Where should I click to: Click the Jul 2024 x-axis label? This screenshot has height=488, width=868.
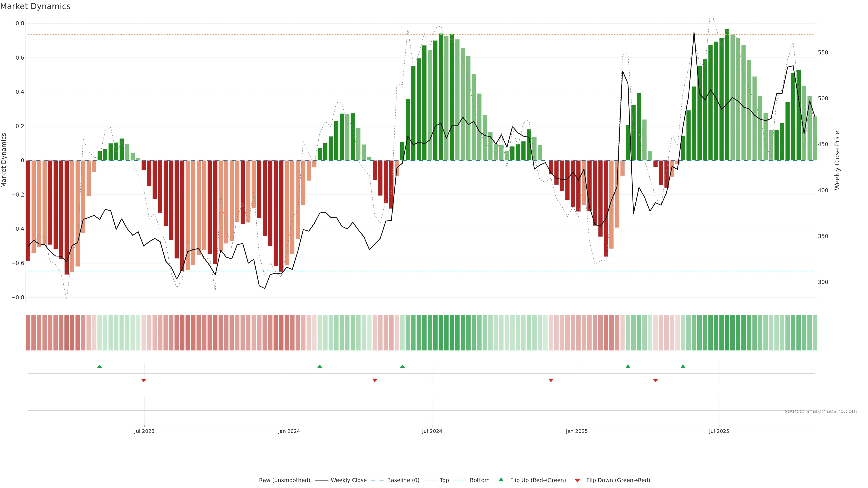(x=432, y=431)
